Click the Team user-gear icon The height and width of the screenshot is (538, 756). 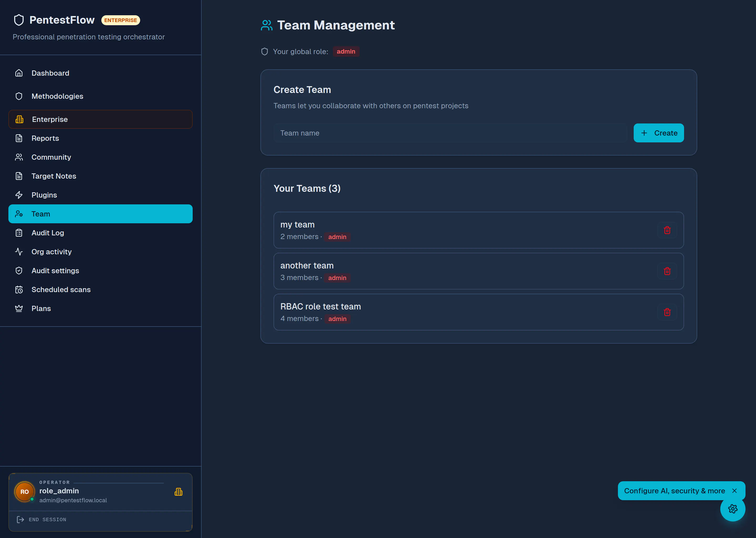19,214
